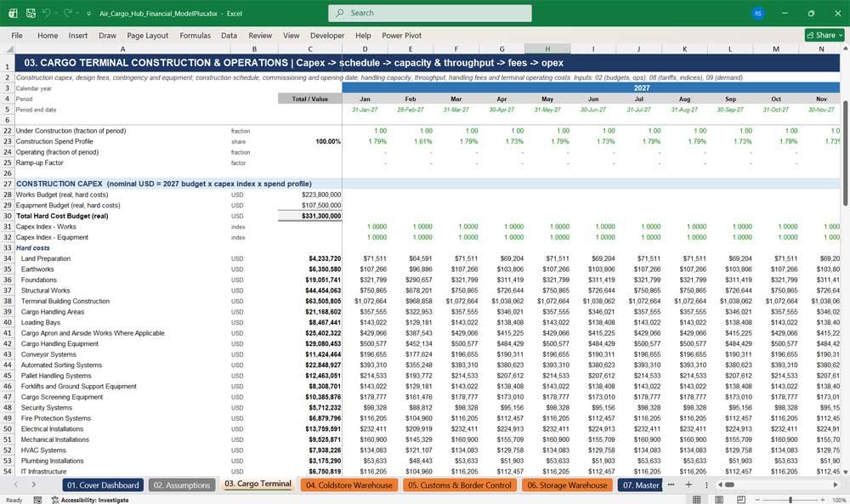Click the green Share button
Image resolution: width=850 pixels, height=504 pixels.
(x=824, y=35)
